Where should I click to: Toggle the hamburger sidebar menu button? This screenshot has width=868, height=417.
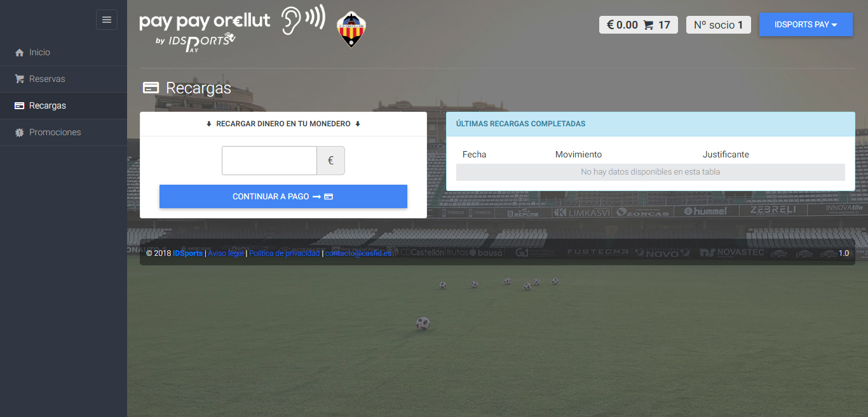point(107,20)
